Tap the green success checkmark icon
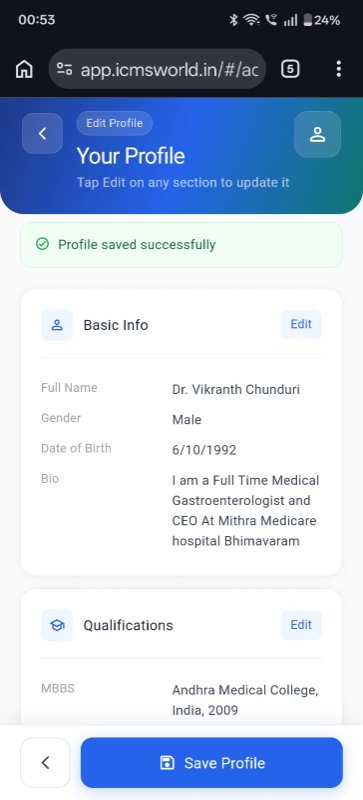 (42, 244)
